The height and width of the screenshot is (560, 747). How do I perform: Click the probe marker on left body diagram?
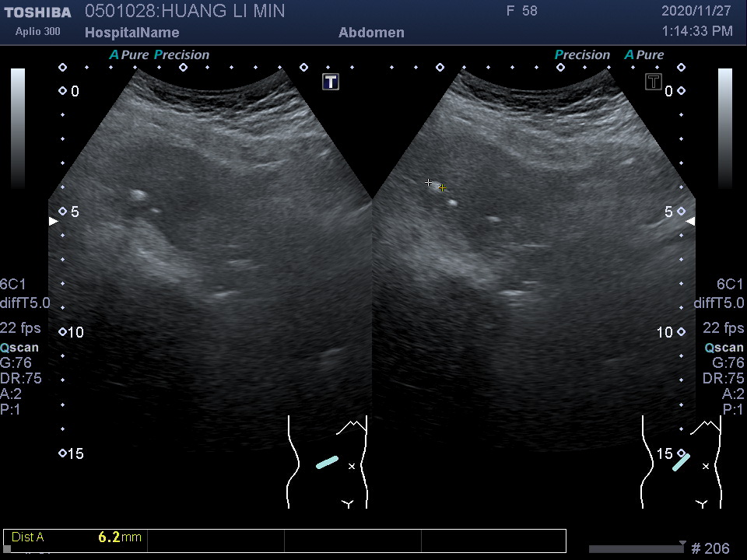tap(328, 462)
